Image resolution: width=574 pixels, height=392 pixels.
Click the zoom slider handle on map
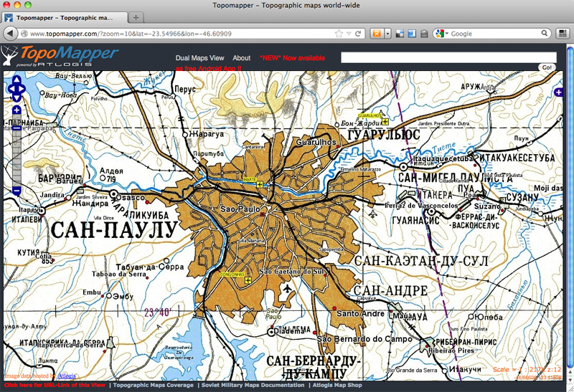pyautogui.click(x=17, y=129)
